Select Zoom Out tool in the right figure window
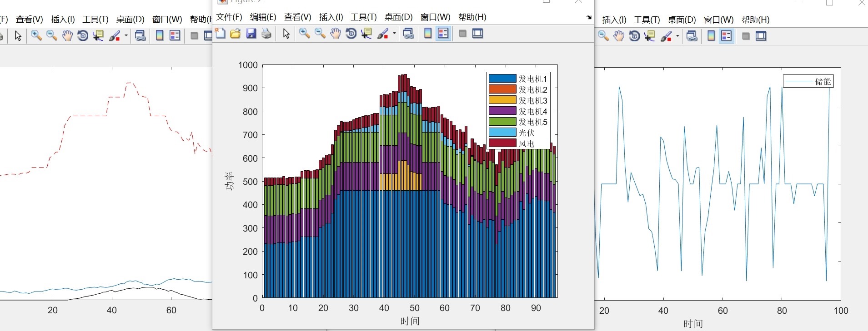 (x=603, y=36)
